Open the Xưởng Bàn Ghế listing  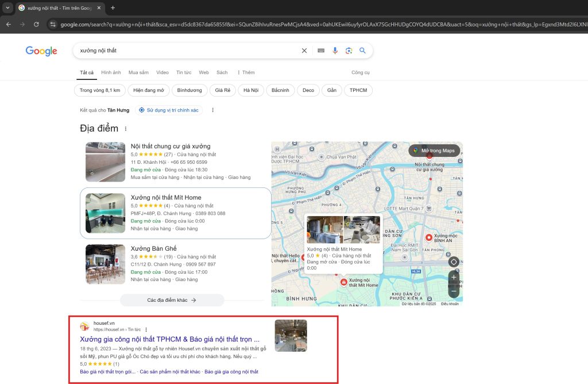[x=153, y=248]
